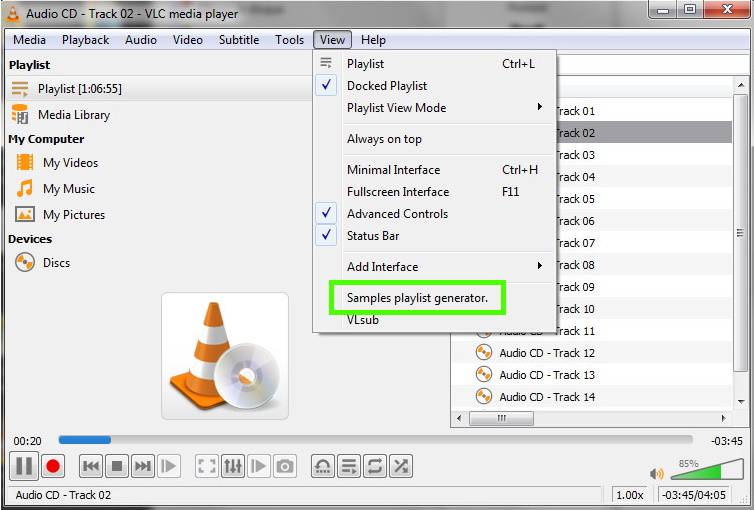Click elapsed time 00:20 label
The width and height of the screenshot is (754, 510).
pos(27,441)
